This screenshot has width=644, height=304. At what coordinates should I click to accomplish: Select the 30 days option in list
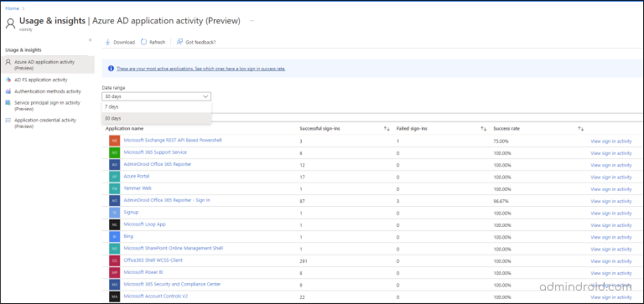tap(157, 118)
